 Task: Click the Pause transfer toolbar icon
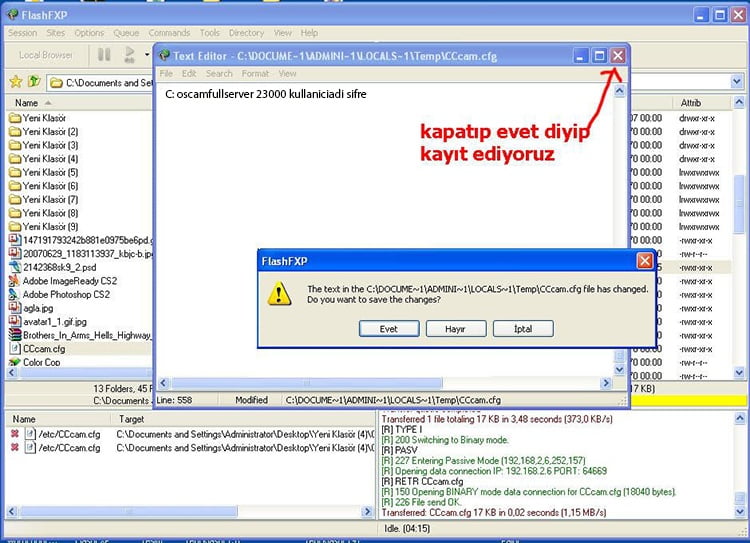point(104,54)
